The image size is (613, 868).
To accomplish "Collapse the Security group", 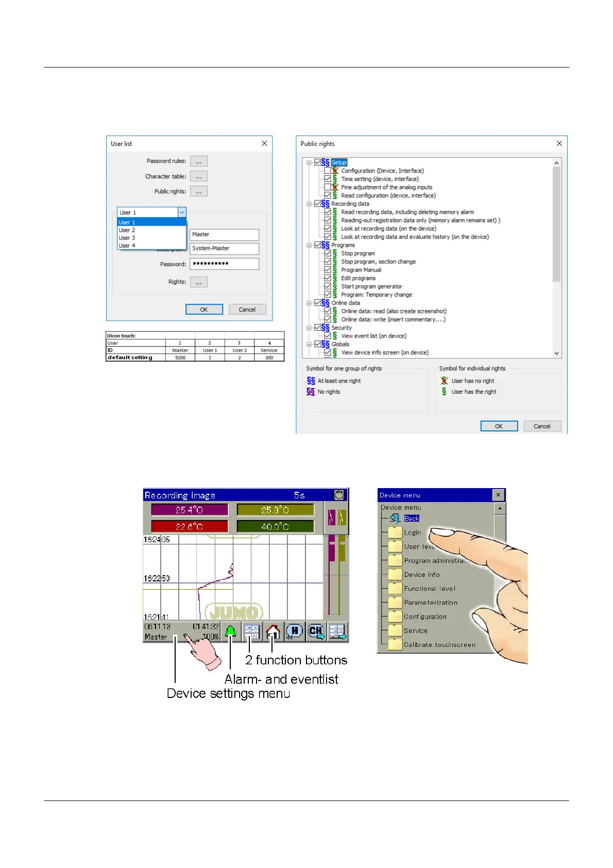I will click(309, 327).
